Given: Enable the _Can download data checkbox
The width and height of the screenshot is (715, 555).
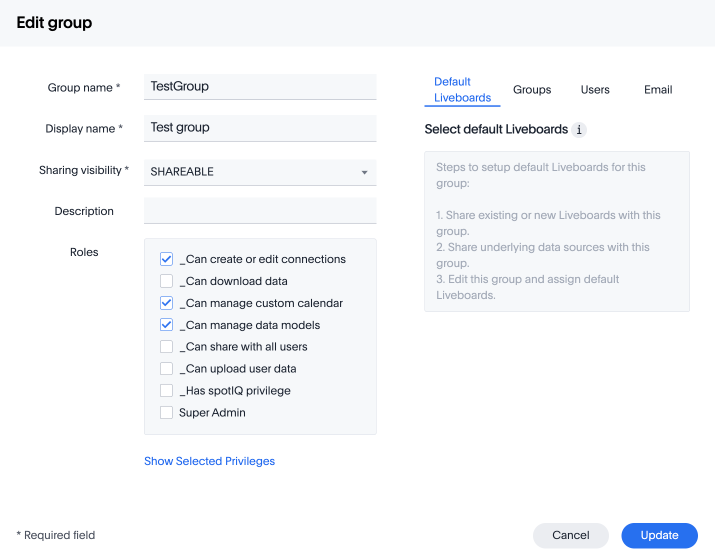Looking at the screenshot, I should pos(167,281).
